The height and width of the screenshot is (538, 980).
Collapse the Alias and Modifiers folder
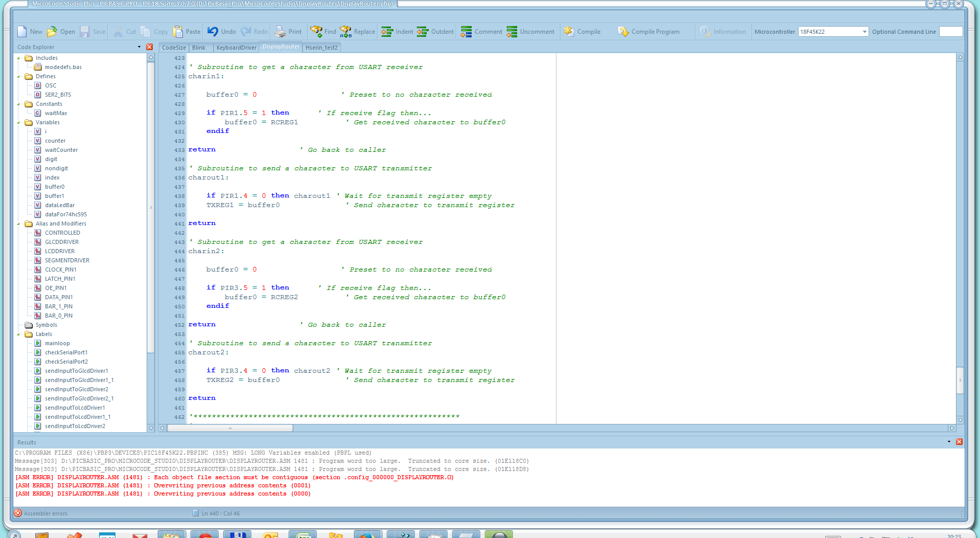coord(19,224)
